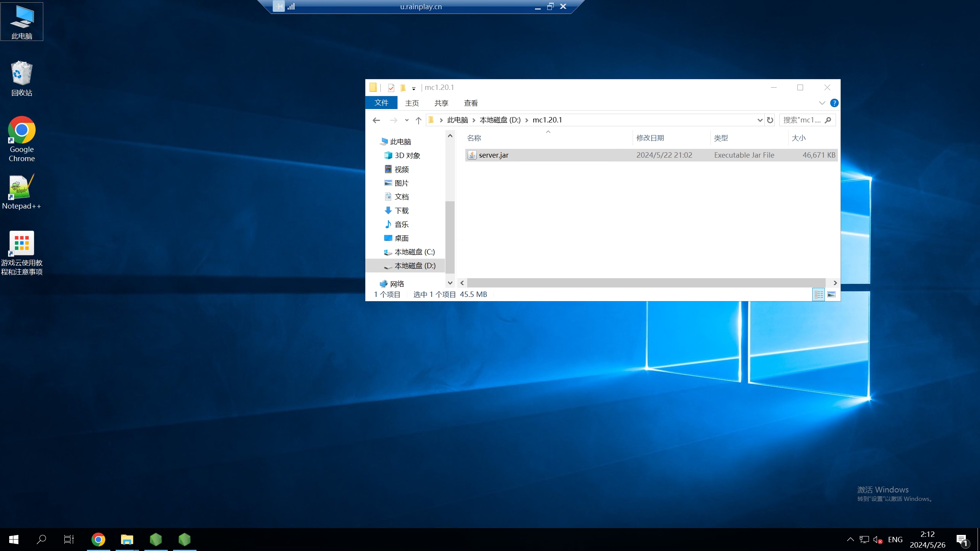Expand the address bar history dropdown

[760, 120]
